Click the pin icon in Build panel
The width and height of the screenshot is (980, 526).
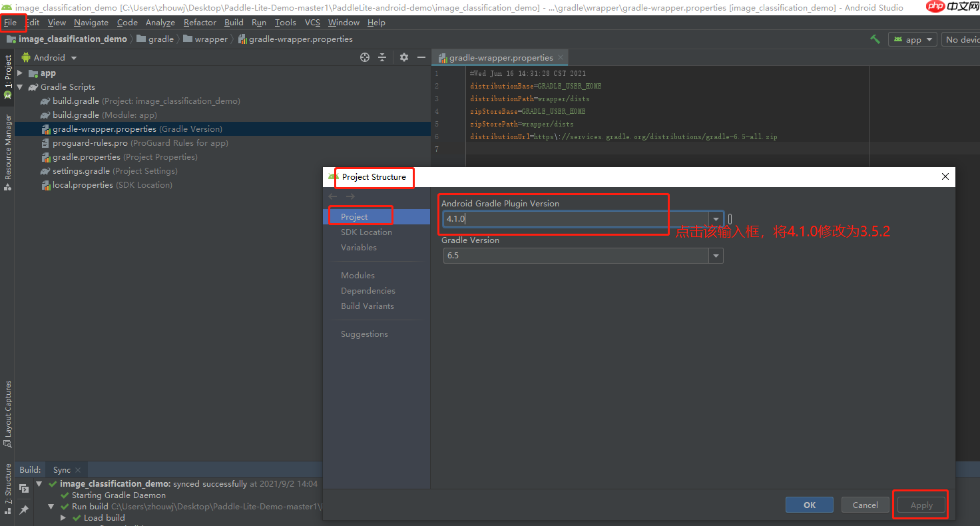click(x=24, y=509)
